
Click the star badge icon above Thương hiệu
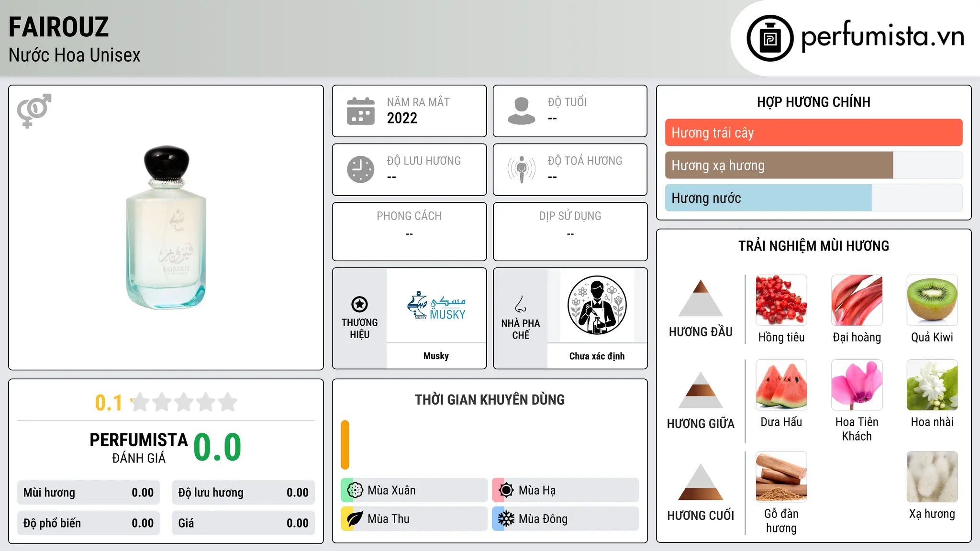(x=359, y=304)
